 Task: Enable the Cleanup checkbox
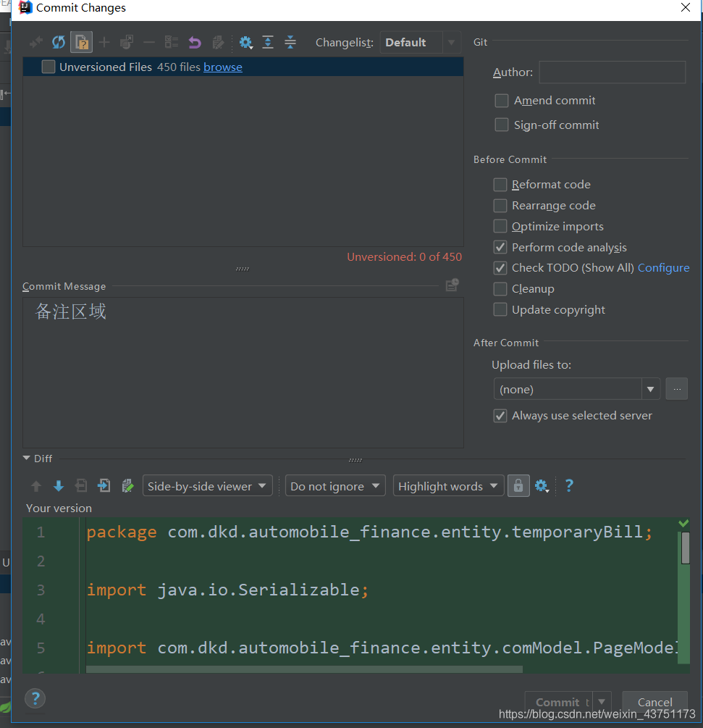coord(500,289)
